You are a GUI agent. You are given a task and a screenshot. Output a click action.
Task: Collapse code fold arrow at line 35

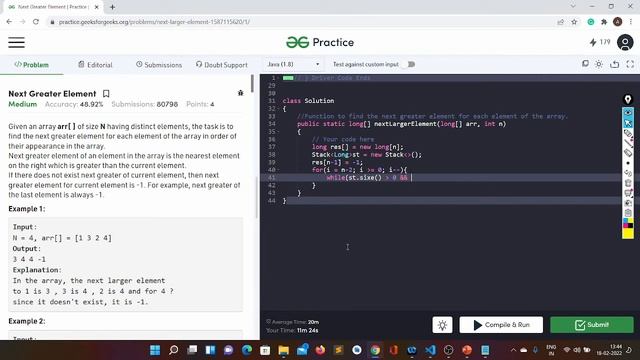tap(278, 132)
